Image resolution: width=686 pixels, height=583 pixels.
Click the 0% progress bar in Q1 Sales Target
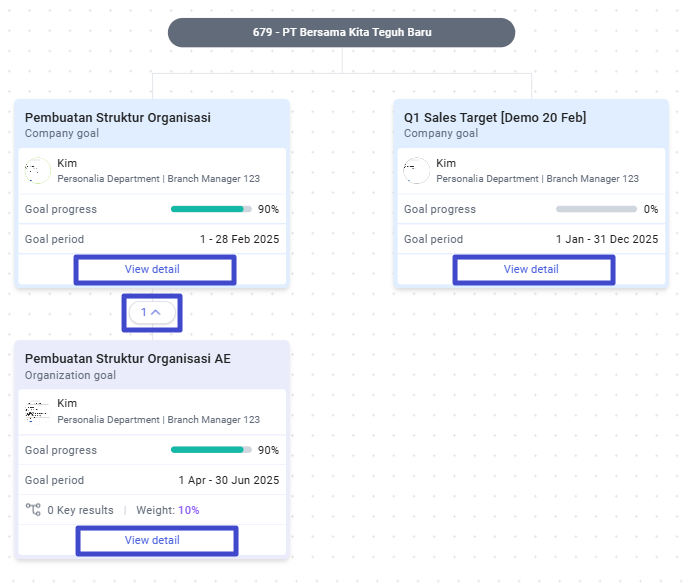coord(596,209)
